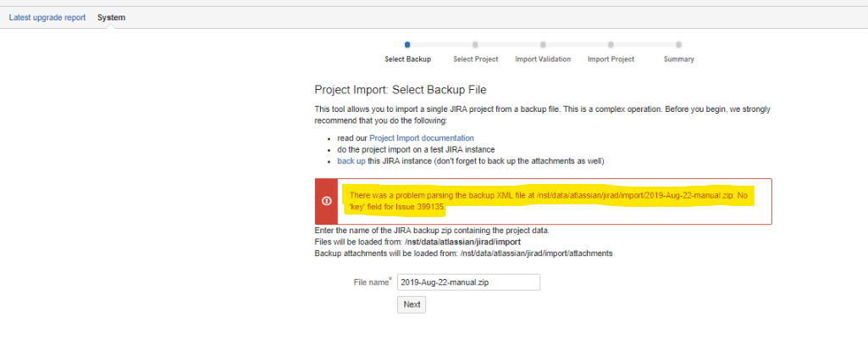Open the Latest upgrade report tab
The image size is (868, 357).
[47, 17]
